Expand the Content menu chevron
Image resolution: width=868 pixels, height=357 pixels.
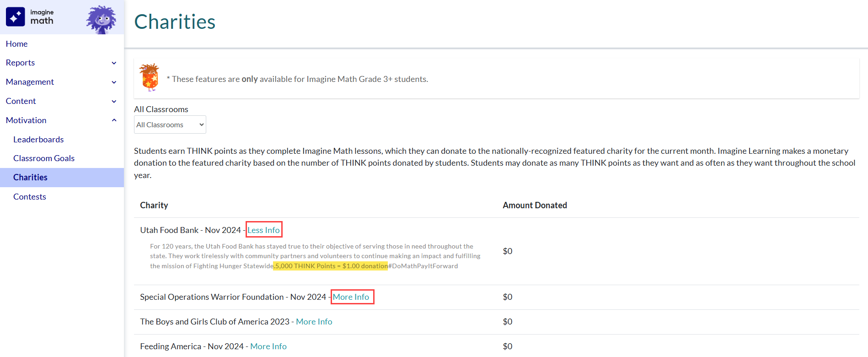tap(114, 101)
